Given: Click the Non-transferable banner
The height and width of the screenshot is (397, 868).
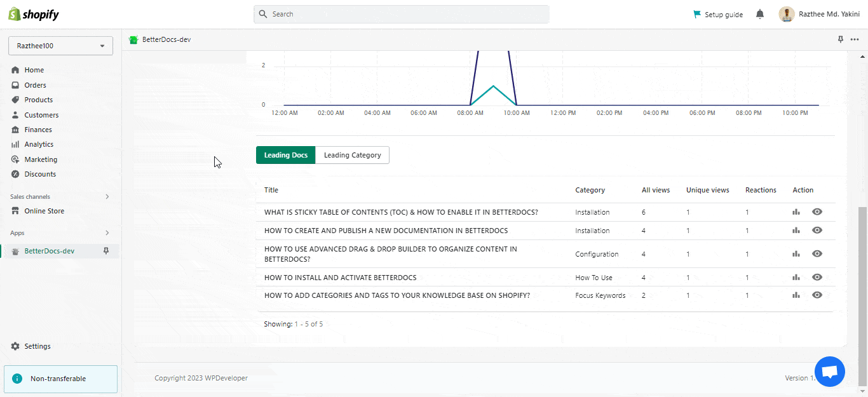Looking at the screenshot, I should tap(61, 379).
